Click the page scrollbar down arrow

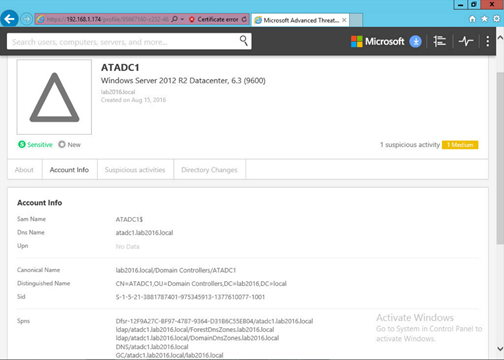pos(500,349)
